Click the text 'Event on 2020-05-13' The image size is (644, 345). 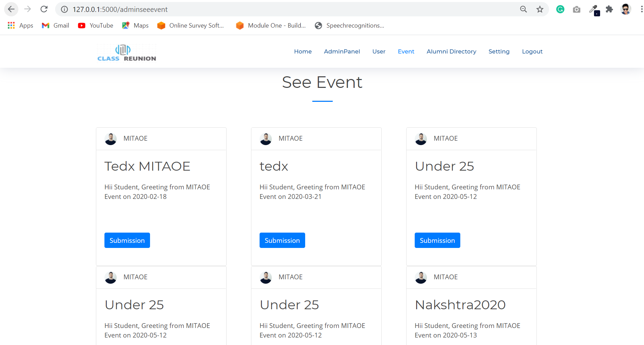pos(446,335)
